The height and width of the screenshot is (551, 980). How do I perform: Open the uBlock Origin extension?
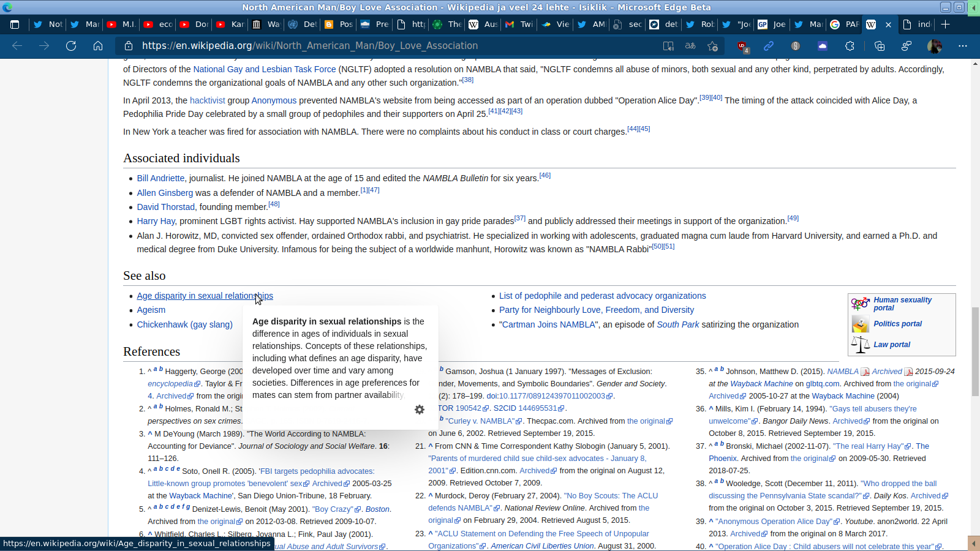pos(742,47)
